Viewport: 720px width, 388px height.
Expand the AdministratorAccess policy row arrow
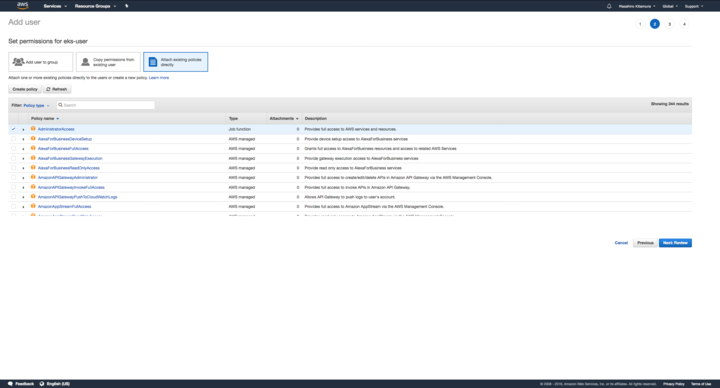[x=23, y=129]
